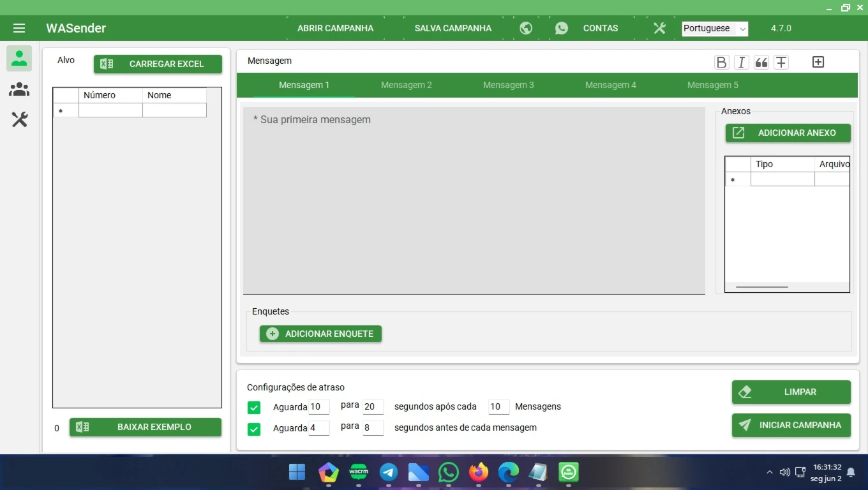The height and width of the screenshot is (490, 868).
Task: Click the globe icon in header
Action: [526, 28]
